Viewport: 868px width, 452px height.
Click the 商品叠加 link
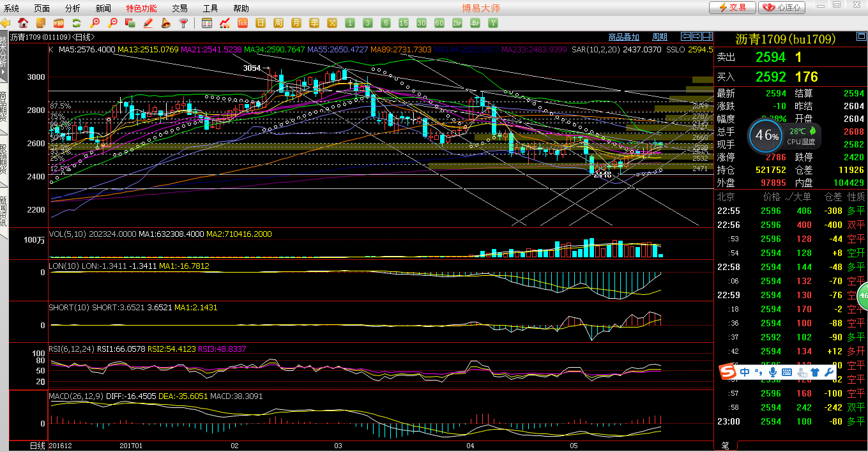tap(624, 37)
